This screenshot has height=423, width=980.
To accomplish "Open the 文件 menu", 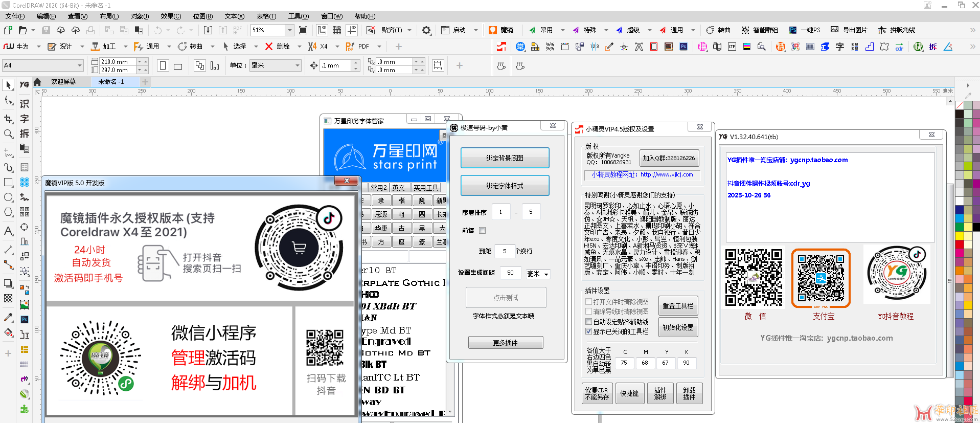I will [x=15, y=16].
